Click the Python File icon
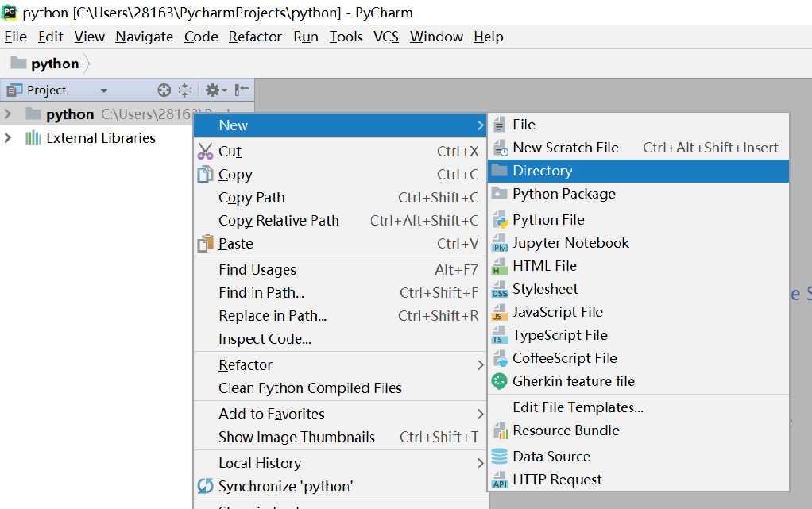812x509 pixels. [500, 220]
